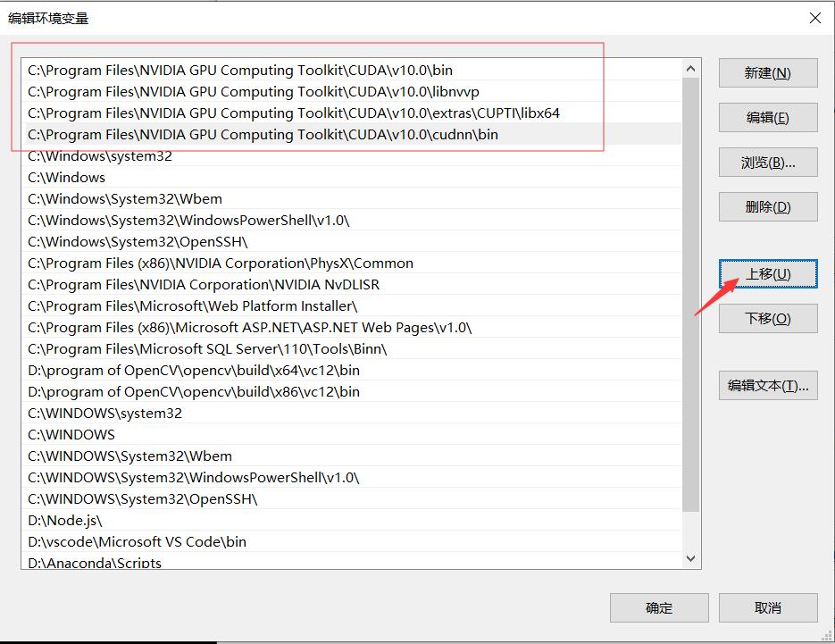Select the CUDA\v10.0\cudnn\bin path entry
The image size is (835, 644).
[352, 134]
